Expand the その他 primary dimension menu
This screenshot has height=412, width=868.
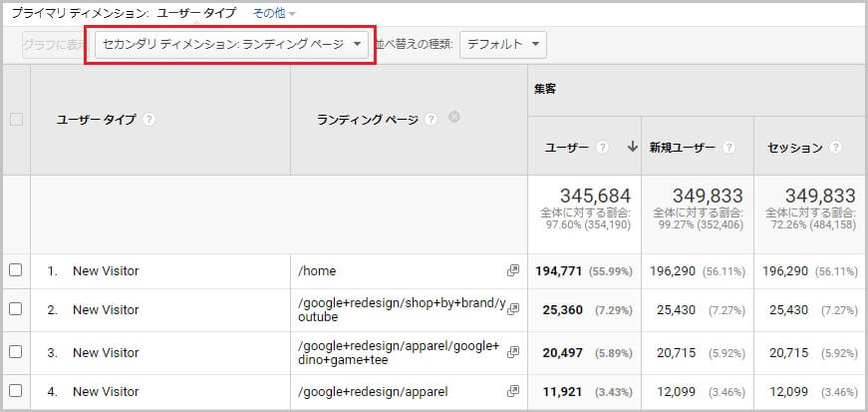point(274,13)
